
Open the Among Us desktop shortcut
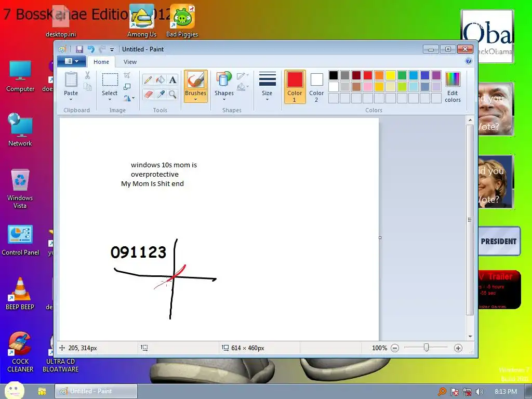tap(142, 20)
